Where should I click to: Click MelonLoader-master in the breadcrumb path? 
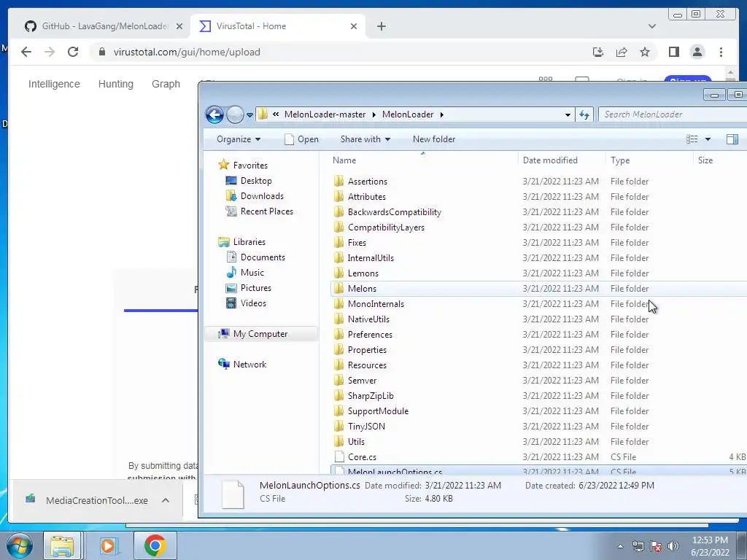(325, 114)
